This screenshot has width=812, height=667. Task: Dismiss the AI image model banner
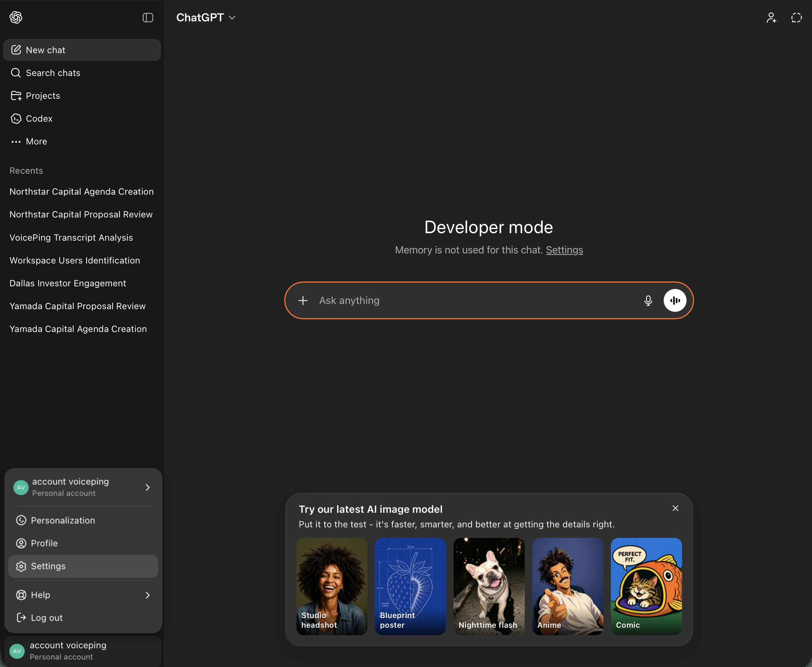pyautogui.click(x=675, y=508)
